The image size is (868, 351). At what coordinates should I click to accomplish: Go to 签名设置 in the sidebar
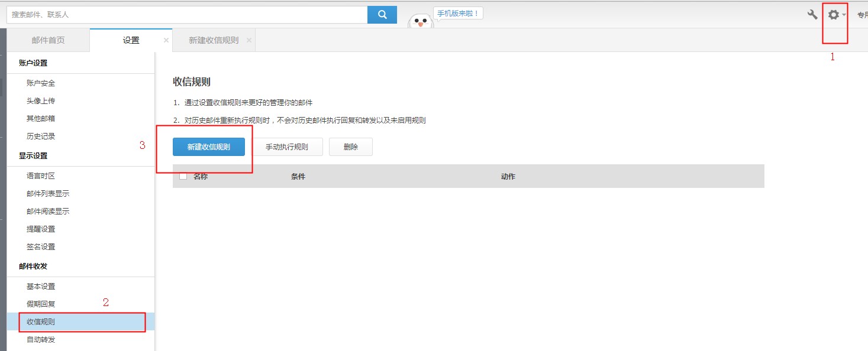41,246
